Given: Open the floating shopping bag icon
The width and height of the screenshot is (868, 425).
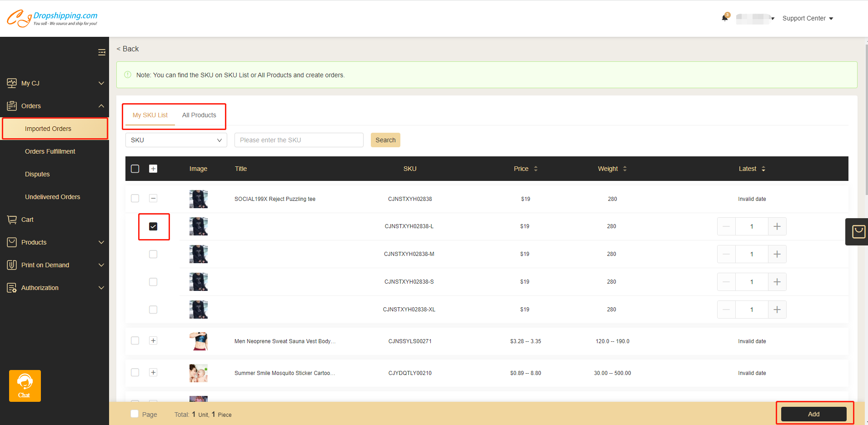Looking at the screenshot, I should pyautogui.click(x=858, y=232).
